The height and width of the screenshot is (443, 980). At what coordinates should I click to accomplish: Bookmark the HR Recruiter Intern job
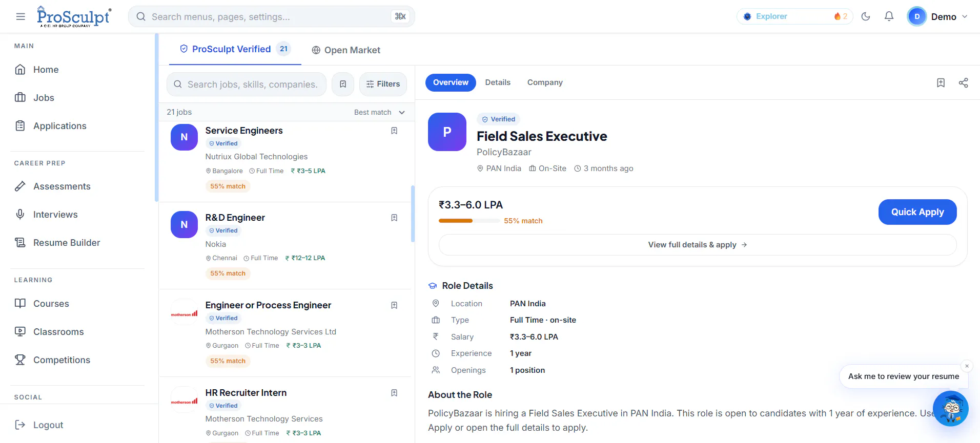point(394,393)
